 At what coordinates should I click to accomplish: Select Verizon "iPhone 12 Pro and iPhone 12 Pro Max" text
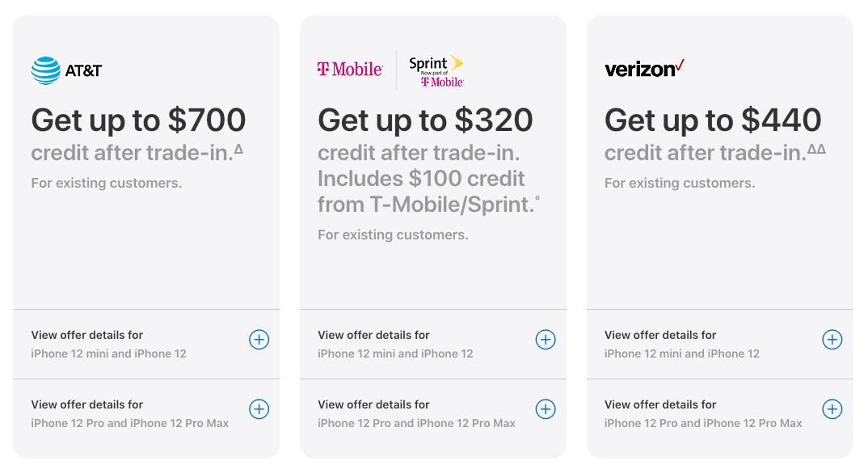(703, 423)
